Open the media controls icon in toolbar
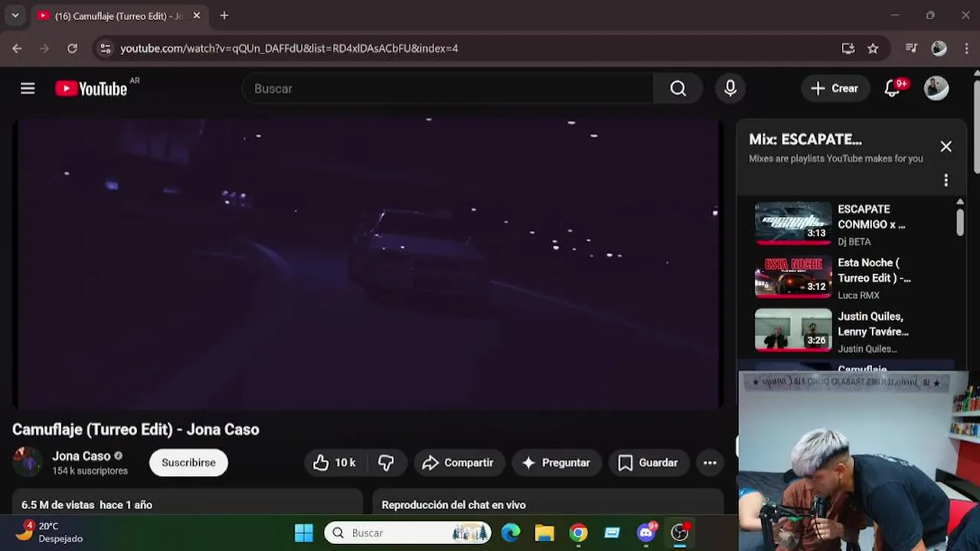 911,48
